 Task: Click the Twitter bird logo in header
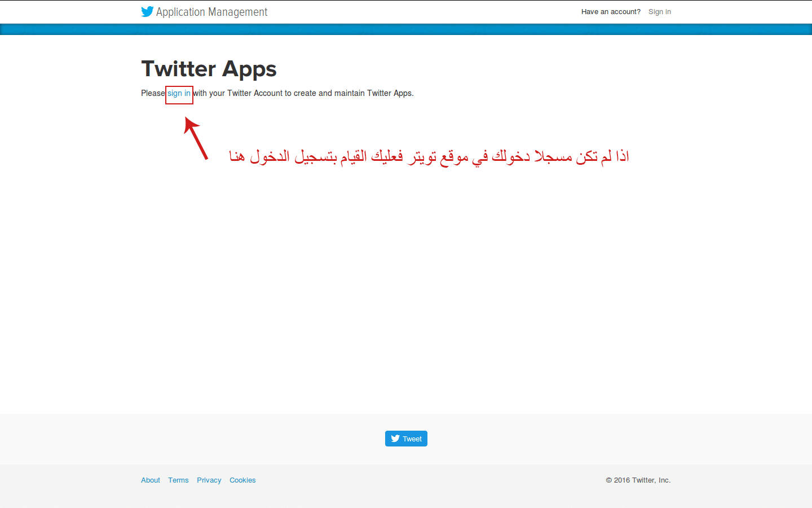point(147,11)
